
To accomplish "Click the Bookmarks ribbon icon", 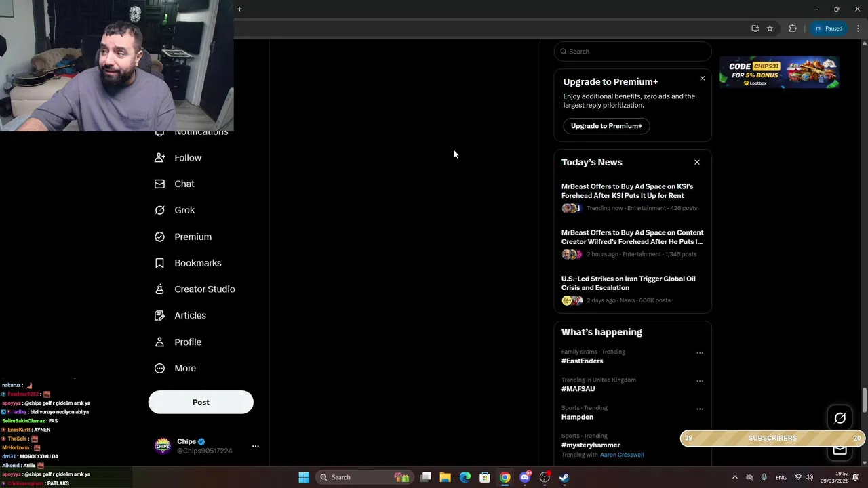I will pyautogui.click(x=159, y=263).
